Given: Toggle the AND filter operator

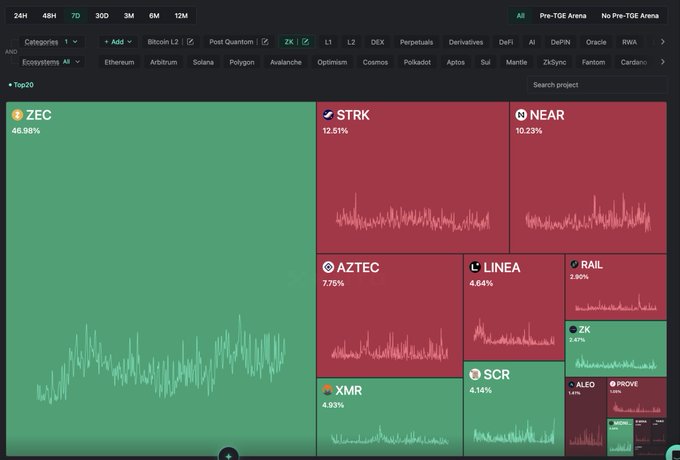Looking at the screenshot, I should [11, 52].
